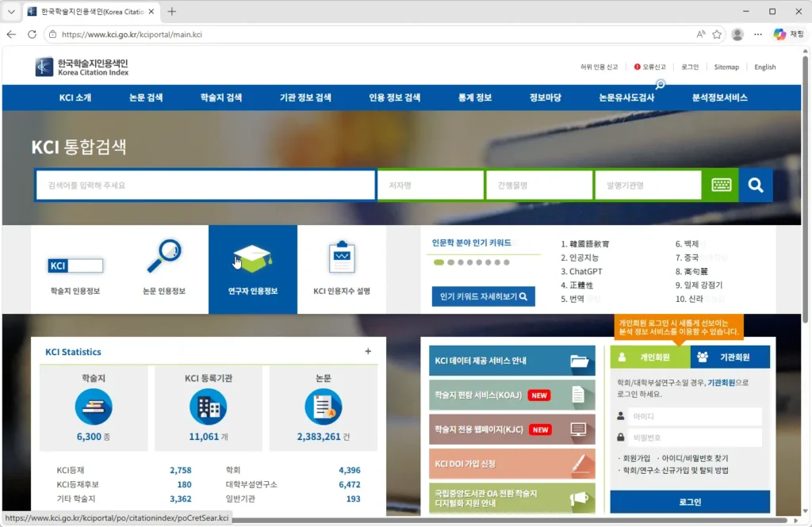The image size is (812, 527).
Task: Open 학술지 전용 웹페이지(KJC) banner
Action: [512, 430]
